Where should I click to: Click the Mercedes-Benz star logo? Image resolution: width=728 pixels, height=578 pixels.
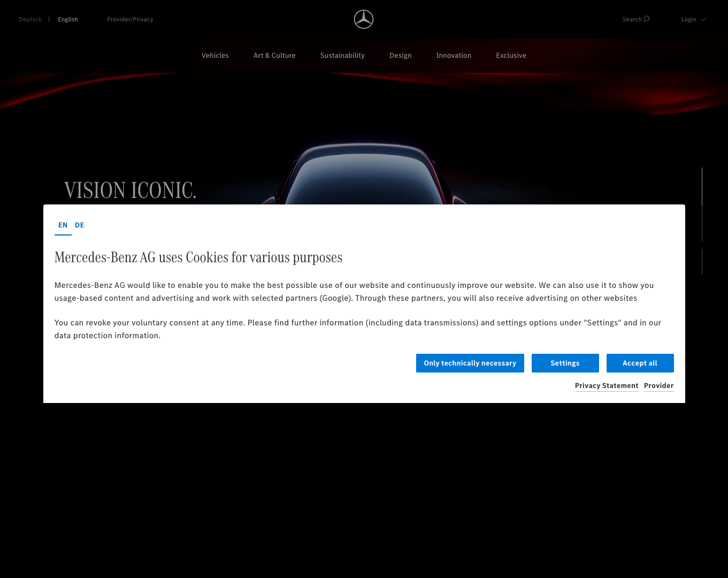coord(363,19)
